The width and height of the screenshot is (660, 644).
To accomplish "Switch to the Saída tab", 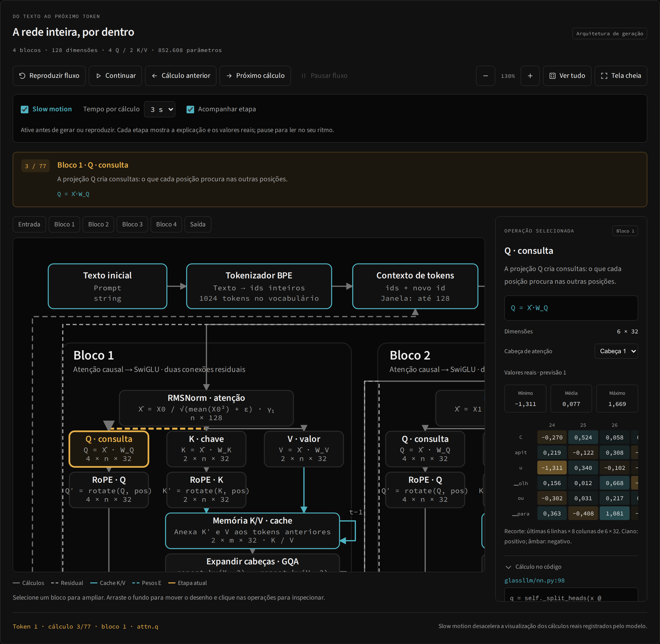I will click(x=198, y=224).
